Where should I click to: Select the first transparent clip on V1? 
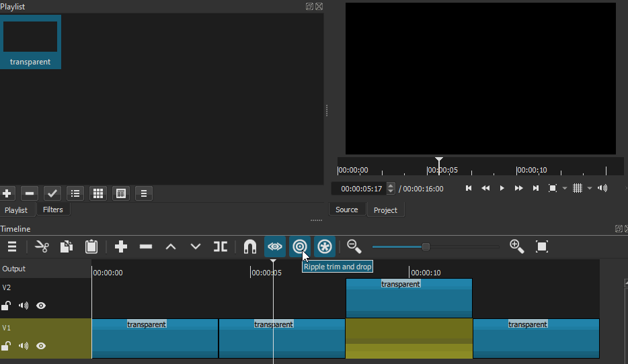pyautogui.click(x=155, y=338)
